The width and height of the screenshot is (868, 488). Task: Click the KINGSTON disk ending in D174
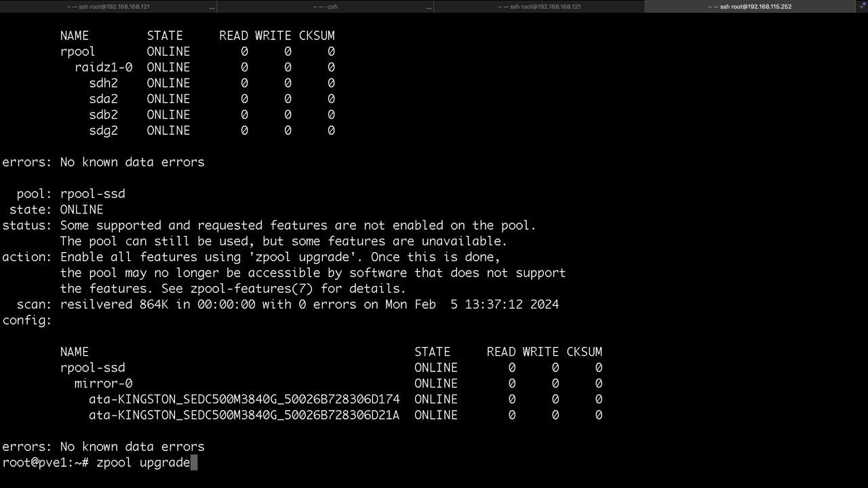pyautogui.click(x=244, y=399)
